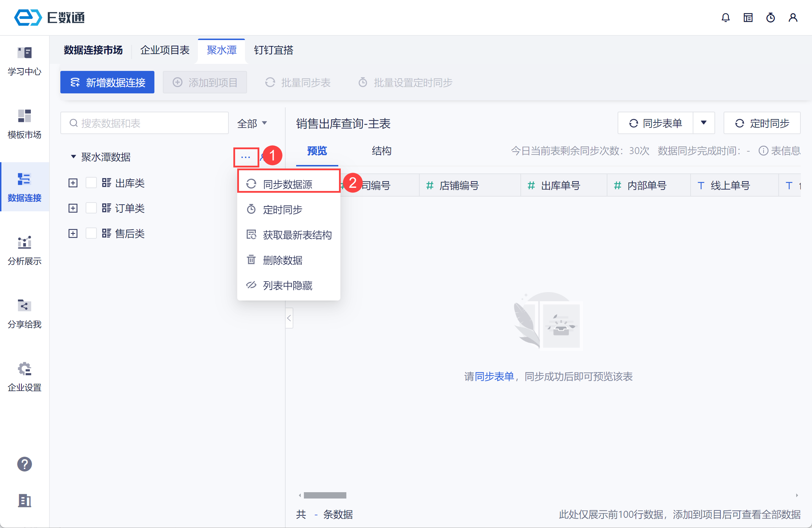Tick the 订单类 checkbox

click(91, 208)
